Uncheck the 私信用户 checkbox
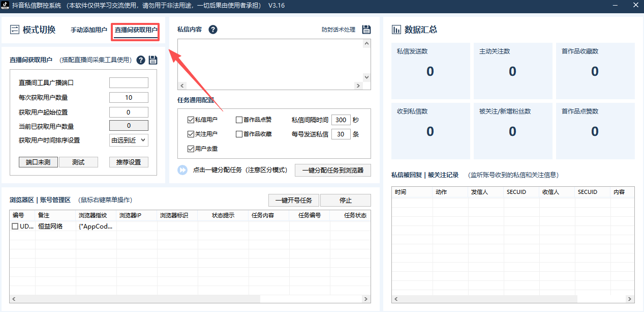 click(x=191, y=120)
